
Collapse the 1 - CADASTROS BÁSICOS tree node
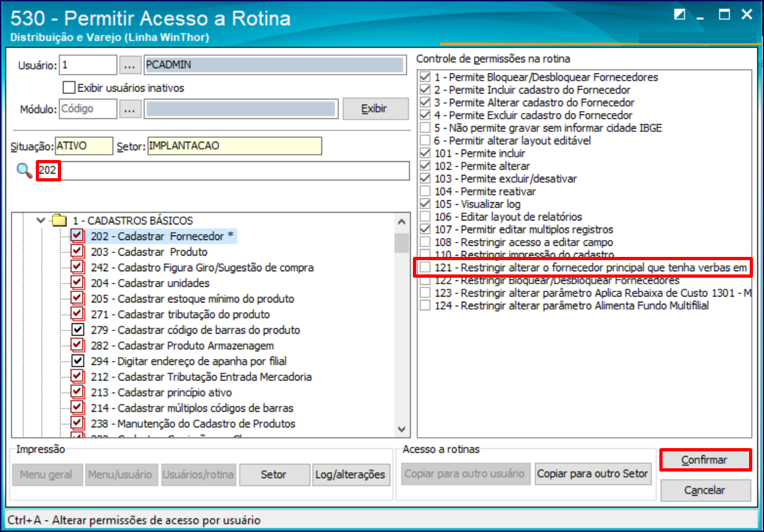(41, 220)
